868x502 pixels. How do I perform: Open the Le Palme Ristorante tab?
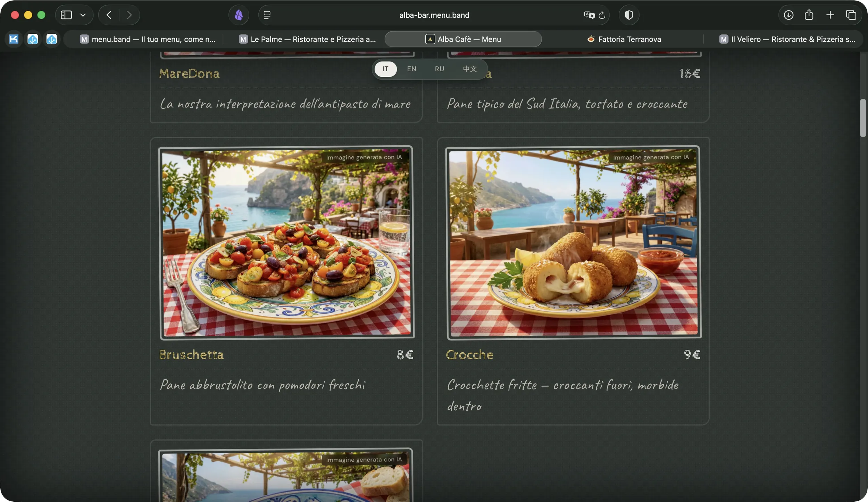point(307,39)
